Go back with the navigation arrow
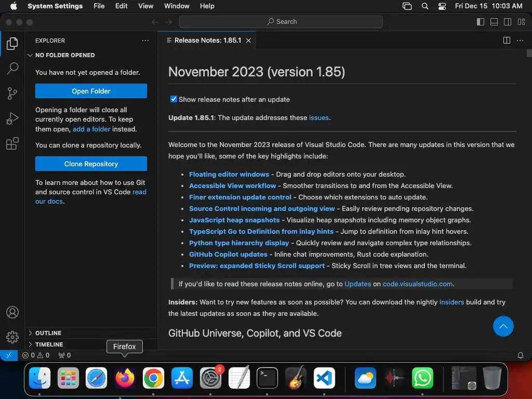 click(155, 22)
